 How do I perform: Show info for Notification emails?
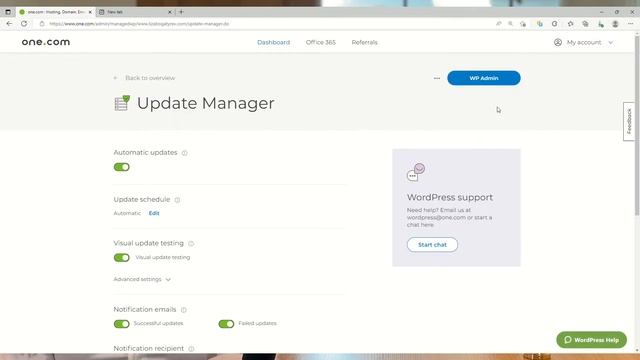[x=184, y=310]
